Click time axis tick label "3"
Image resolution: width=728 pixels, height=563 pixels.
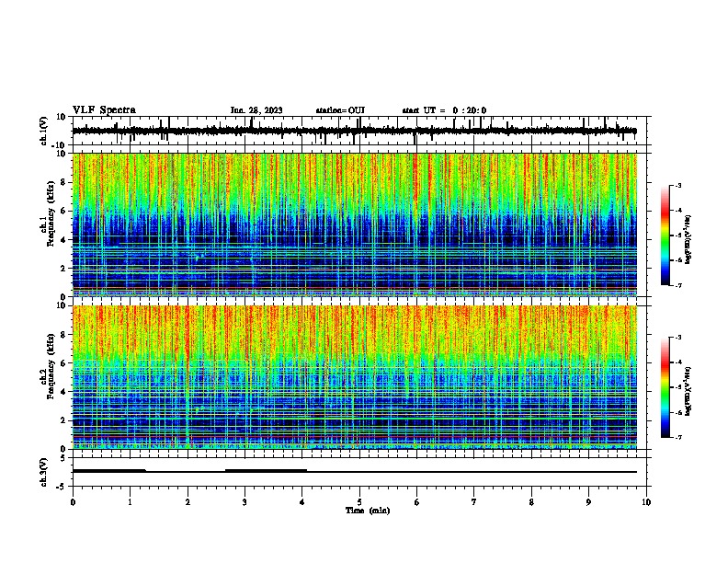tap(245, 502)
